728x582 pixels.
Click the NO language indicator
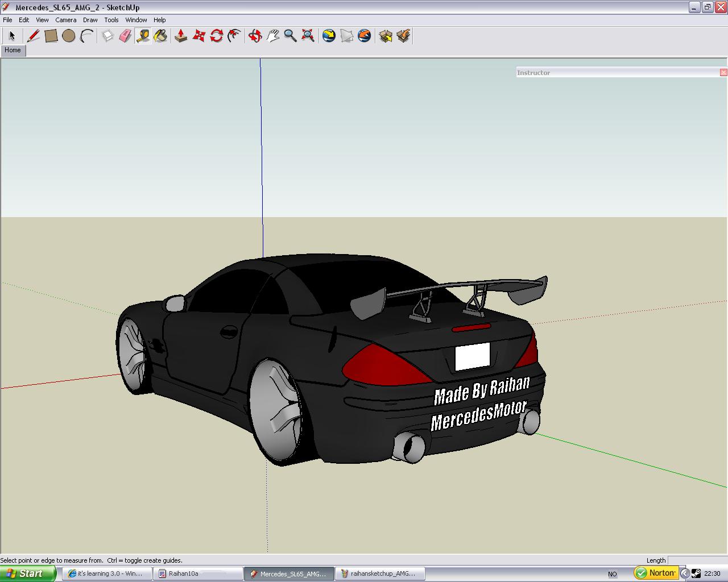pyautogui.click(x=613, y=574)
